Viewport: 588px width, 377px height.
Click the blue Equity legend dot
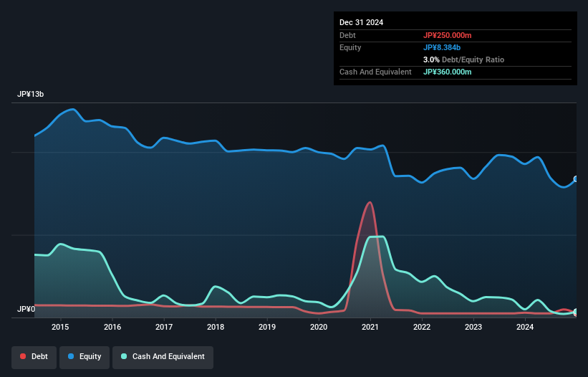pos(71,356)
